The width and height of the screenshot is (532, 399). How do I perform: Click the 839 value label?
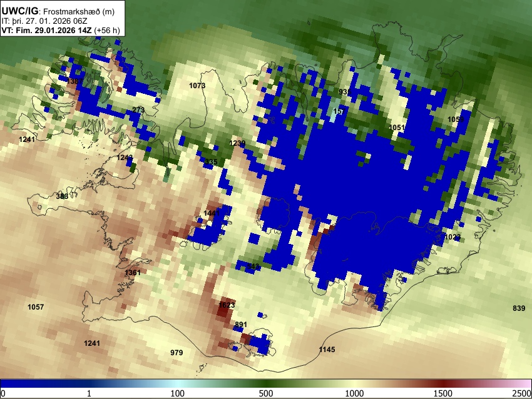(x=519, y=308)
